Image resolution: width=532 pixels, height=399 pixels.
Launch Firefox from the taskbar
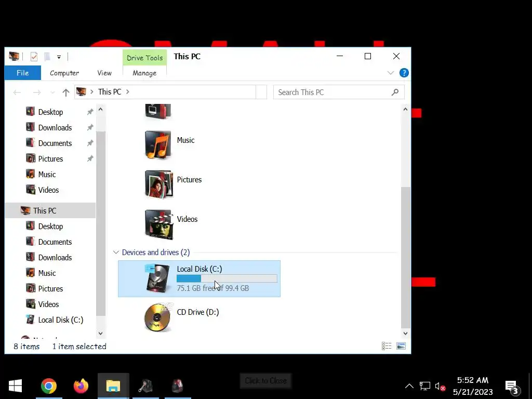(x=81, y=386)
